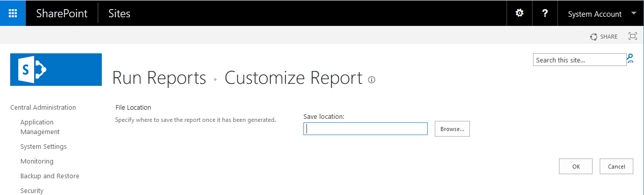Viewport: 644px width, 195px height.
Task: Open Backup and Restore navigation link
Action: coord(50,176)
